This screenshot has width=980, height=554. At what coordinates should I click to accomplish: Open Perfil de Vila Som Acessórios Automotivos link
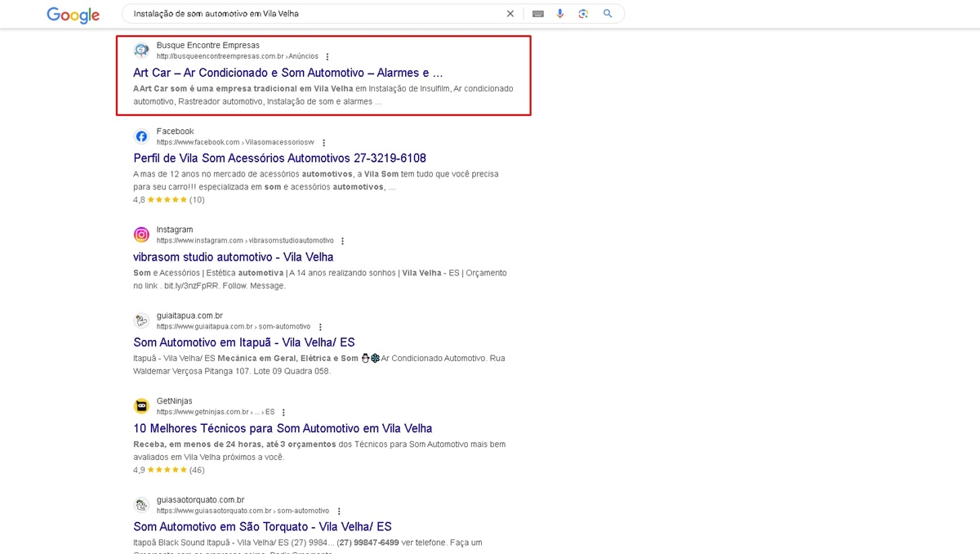click(279, 158)
